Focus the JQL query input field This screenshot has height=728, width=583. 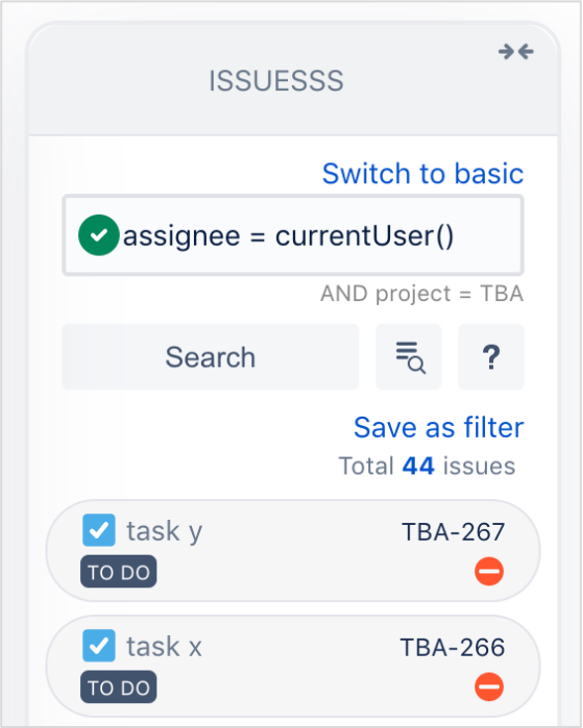[x=293, y=236]
